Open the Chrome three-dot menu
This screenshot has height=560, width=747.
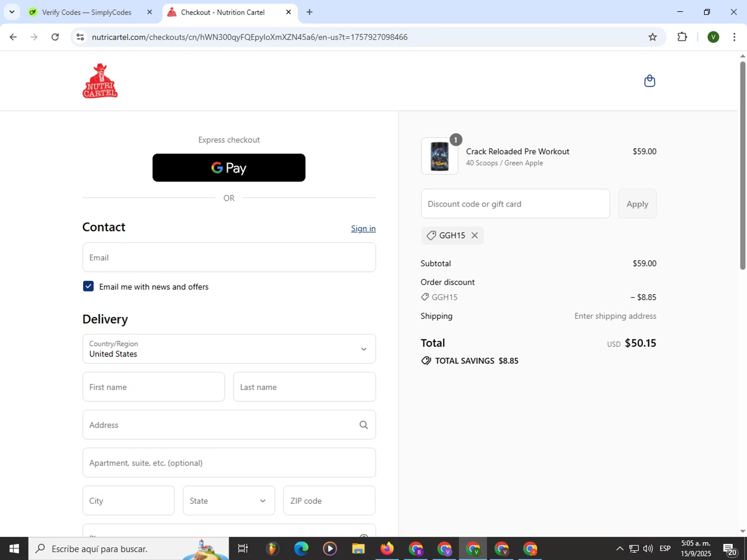click(734, 37)
